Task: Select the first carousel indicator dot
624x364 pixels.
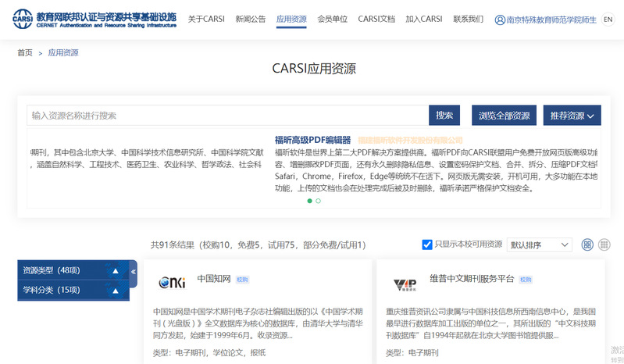Action: 309,201
